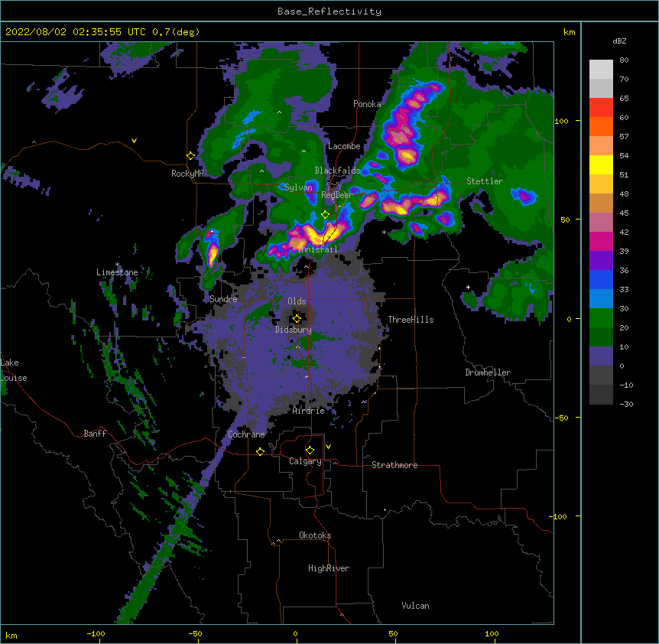Click the Limestone label
The height and width of the screenshot is (644, 659).
tap(117, 272)
